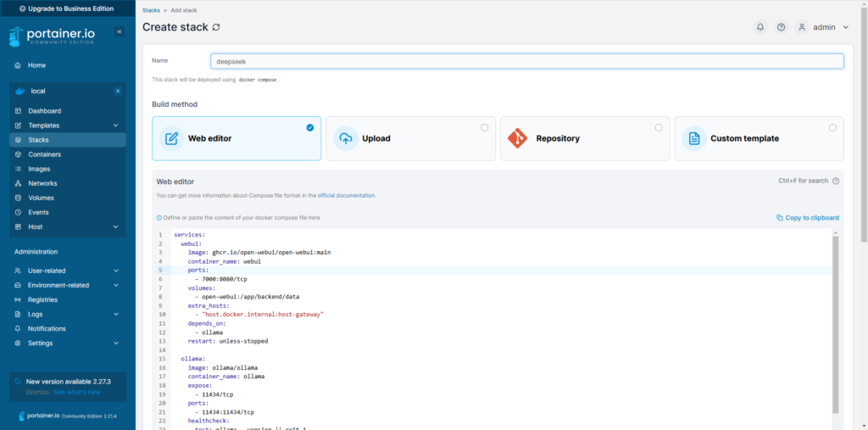Image resolution: width=868 pixels, height=430 pixels.
Task: Open the help question mark icon
Action: click(781, 27)
